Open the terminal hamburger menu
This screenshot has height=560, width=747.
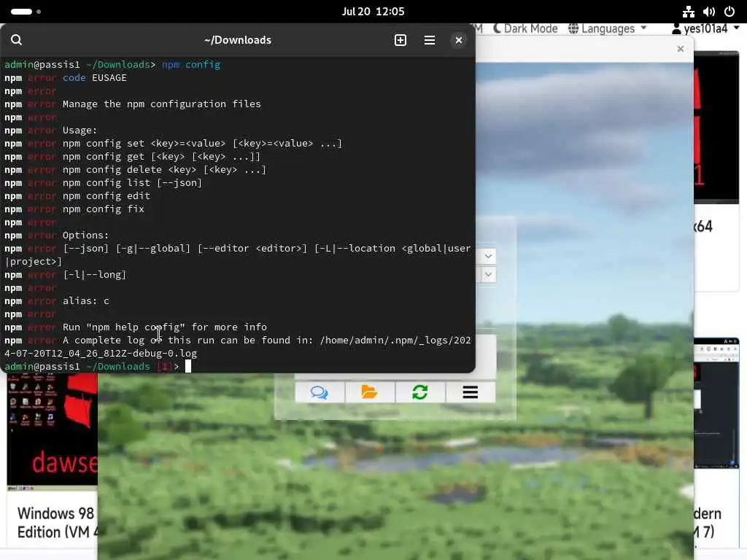click(429, 40)
